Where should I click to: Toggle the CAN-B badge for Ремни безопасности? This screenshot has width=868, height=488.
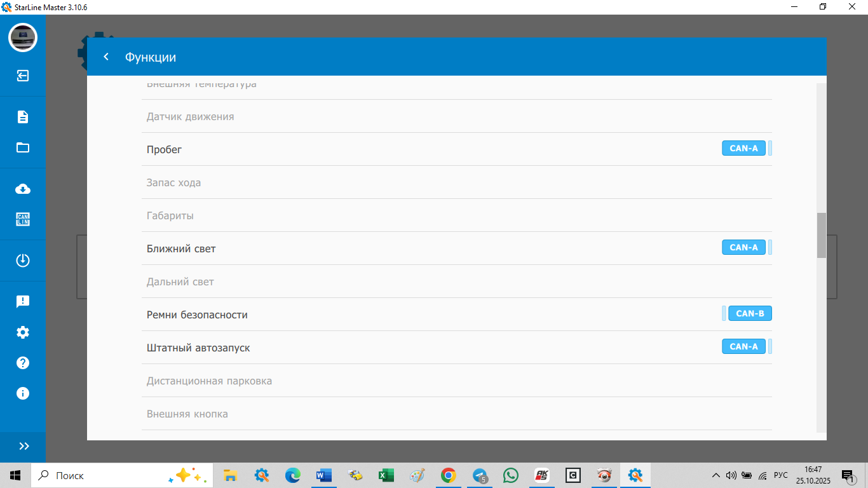tap(750, 313)
